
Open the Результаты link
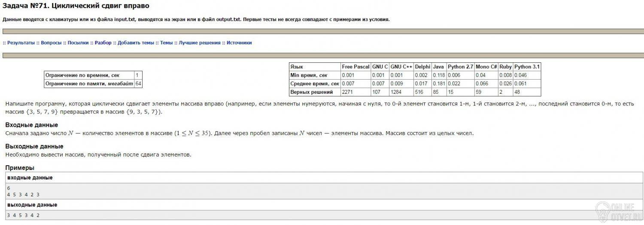tap(21, 43)
